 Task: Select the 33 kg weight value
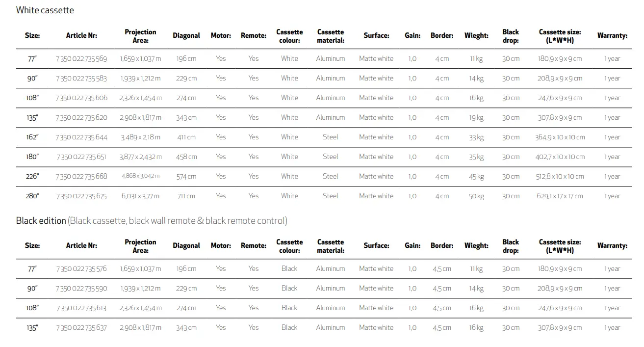pyautogui.click(x=476, y=137)
